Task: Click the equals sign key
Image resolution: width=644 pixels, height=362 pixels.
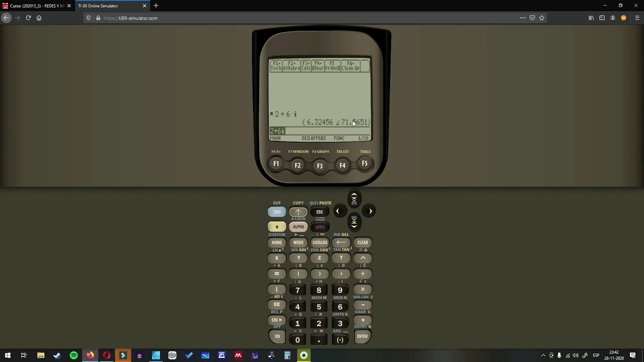Action: click(x=277, y=274)
